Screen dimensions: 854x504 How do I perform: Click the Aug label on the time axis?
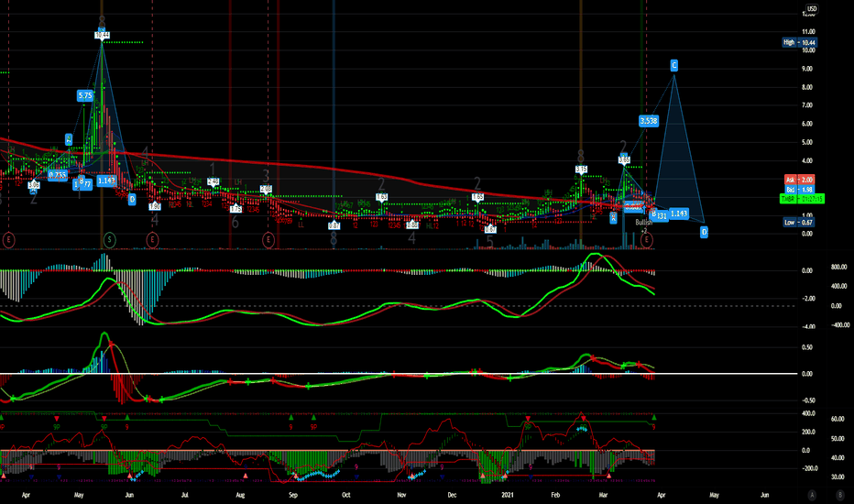(240, 495)
